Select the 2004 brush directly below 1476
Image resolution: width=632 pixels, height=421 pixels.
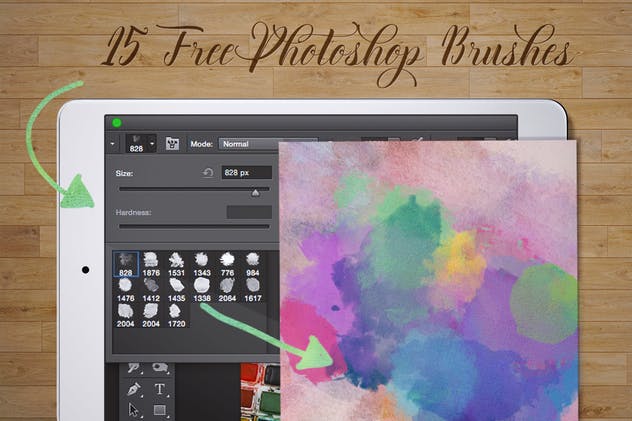pos(126,315)
